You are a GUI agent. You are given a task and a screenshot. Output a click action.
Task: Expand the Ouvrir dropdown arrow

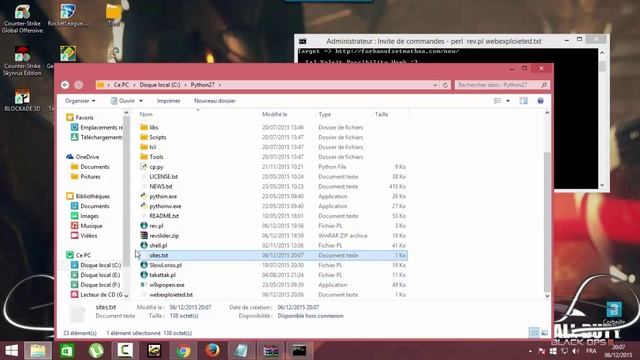tap(141, 101)
